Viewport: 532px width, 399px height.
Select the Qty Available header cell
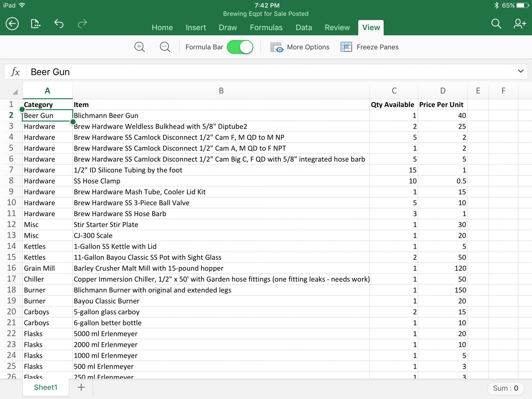click(x=394, y=104)
